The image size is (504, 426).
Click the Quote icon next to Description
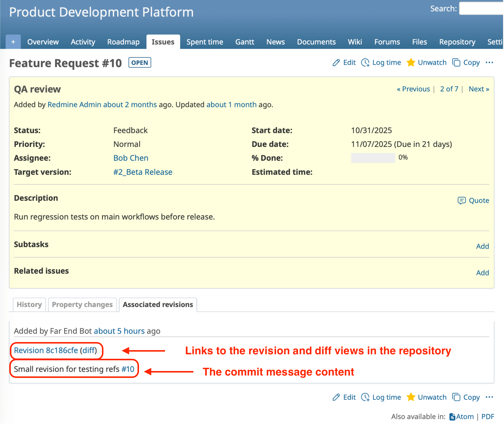pyautogui.click(x=462, y=200)
